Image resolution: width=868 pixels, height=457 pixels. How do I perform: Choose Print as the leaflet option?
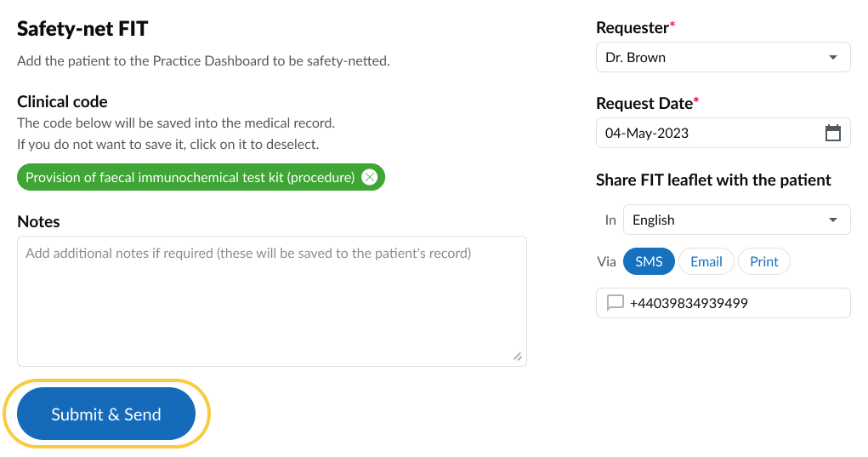[763, 261]
